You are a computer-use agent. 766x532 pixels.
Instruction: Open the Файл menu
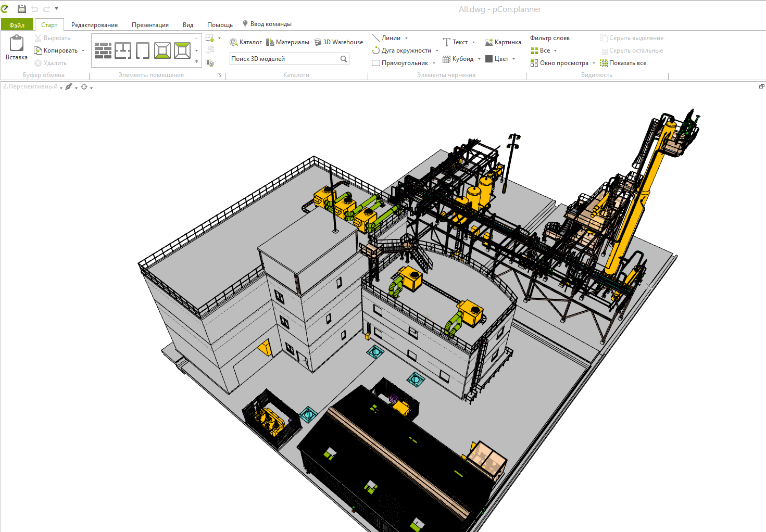(17, 25)
